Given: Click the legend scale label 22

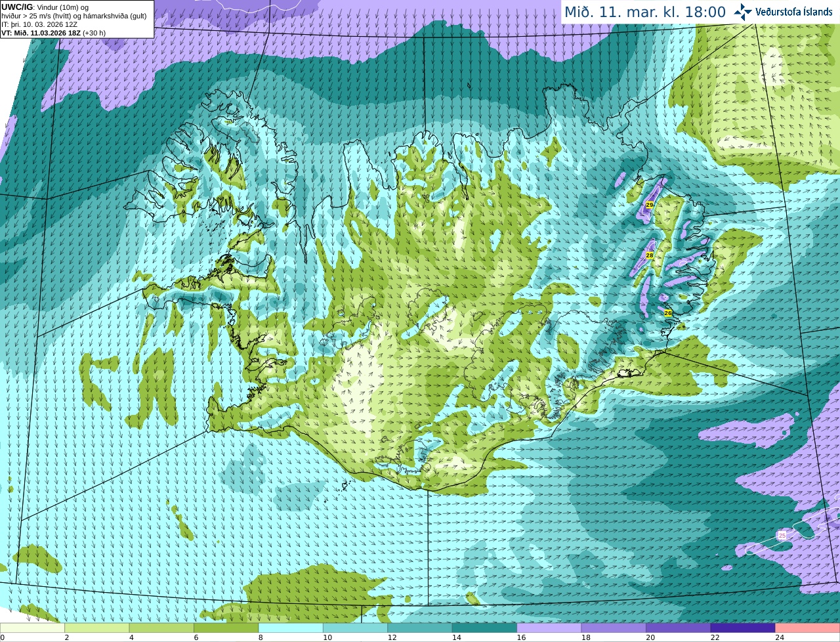Looking at the screenshot, I should [715, 637].
